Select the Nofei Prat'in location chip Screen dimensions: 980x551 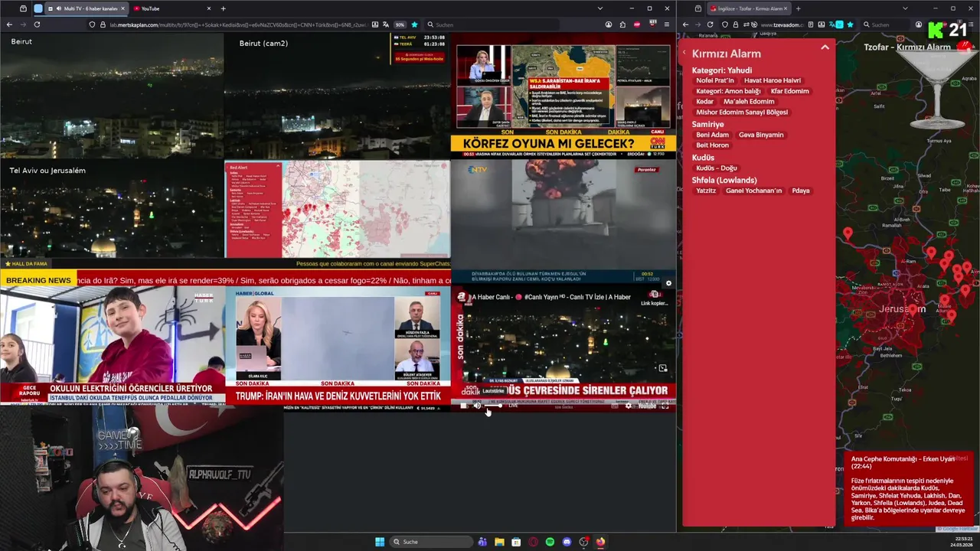pyautogui.click(x=715, y=80)
